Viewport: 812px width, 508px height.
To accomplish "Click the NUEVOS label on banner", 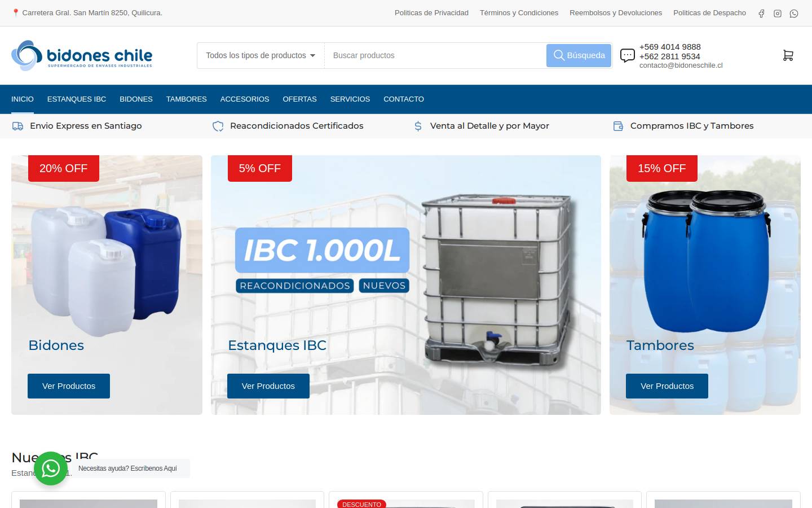I will pos(384,286).
